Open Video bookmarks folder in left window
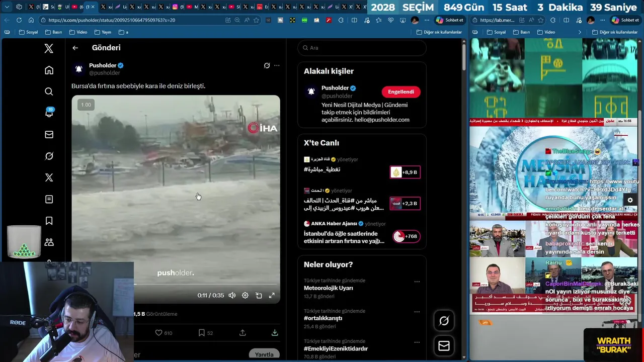This screenshot has height=362, width=644. pos(78,32)
